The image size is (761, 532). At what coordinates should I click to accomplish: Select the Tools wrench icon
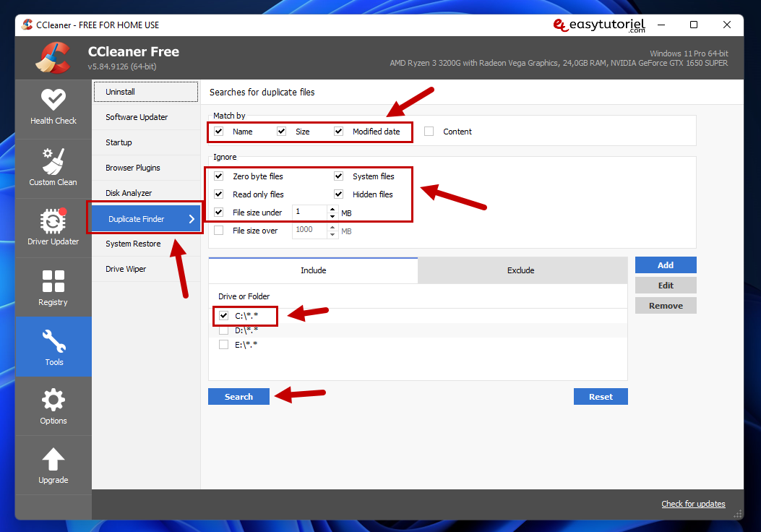tap(54, 341)
